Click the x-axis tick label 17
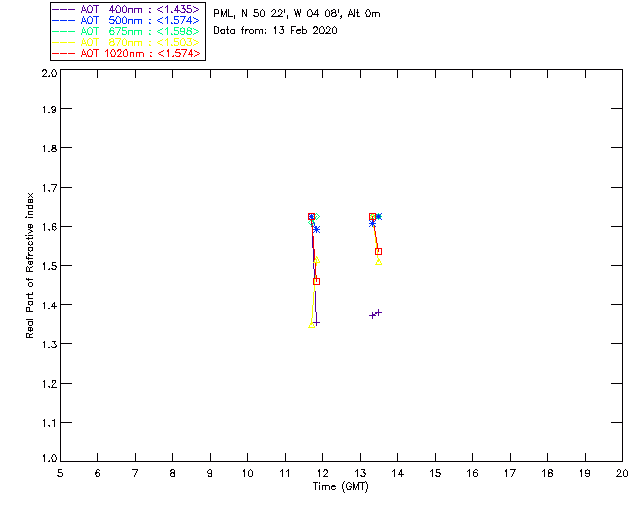Image resolution: width=640 pixels, height=512 pixels. [x=510, y=473]
